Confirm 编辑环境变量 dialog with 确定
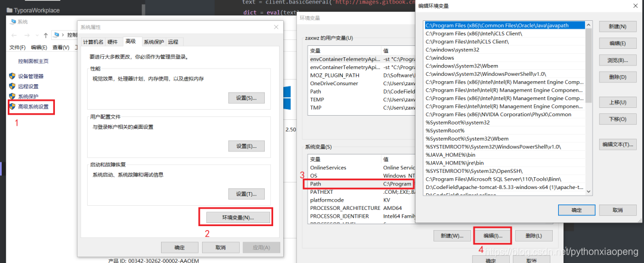Screen dimensions: 644x263 pos(577,209)
